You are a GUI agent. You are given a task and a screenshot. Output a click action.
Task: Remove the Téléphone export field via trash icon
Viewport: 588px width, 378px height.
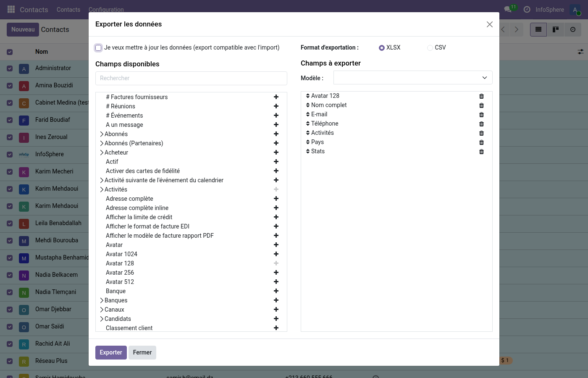click(x=481, y=123)
